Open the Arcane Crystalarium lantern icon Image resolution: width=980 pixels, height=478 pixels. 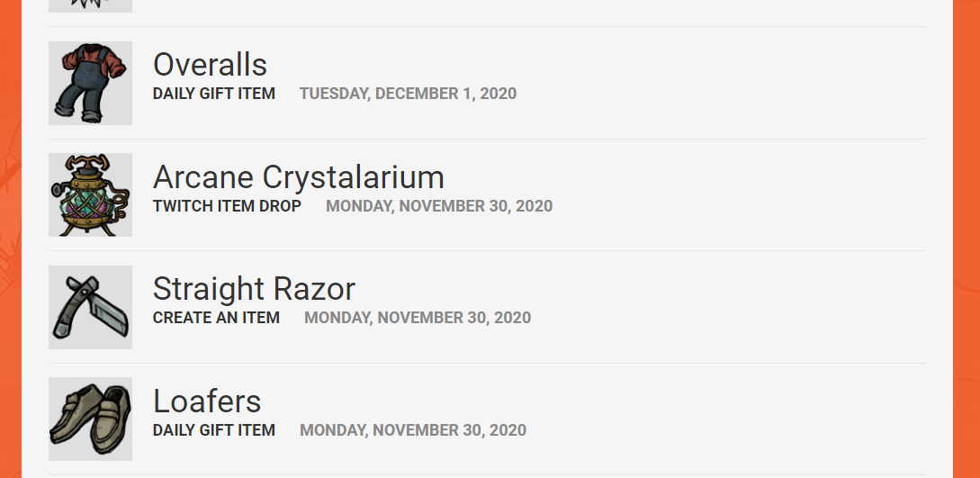[x=90, y=194]
